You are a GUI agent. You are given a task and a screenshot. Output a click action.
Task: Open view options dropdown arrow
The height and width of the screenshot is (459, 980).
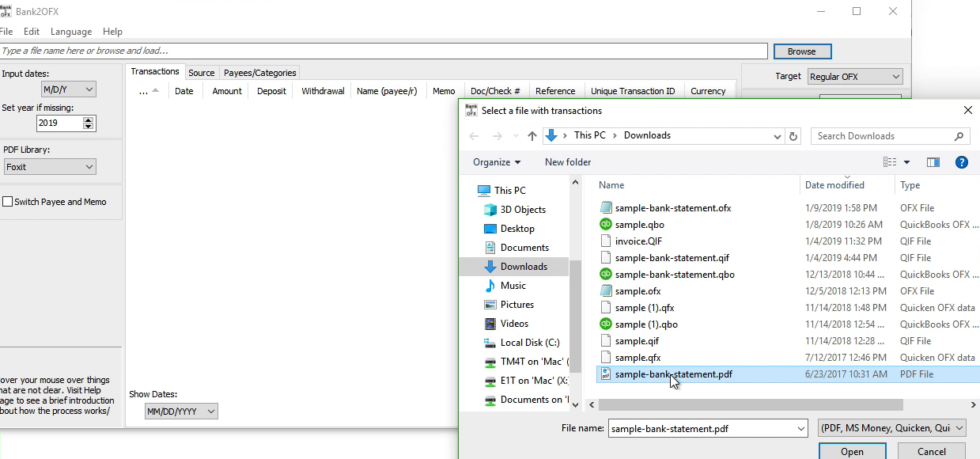[x=906, y=162]
